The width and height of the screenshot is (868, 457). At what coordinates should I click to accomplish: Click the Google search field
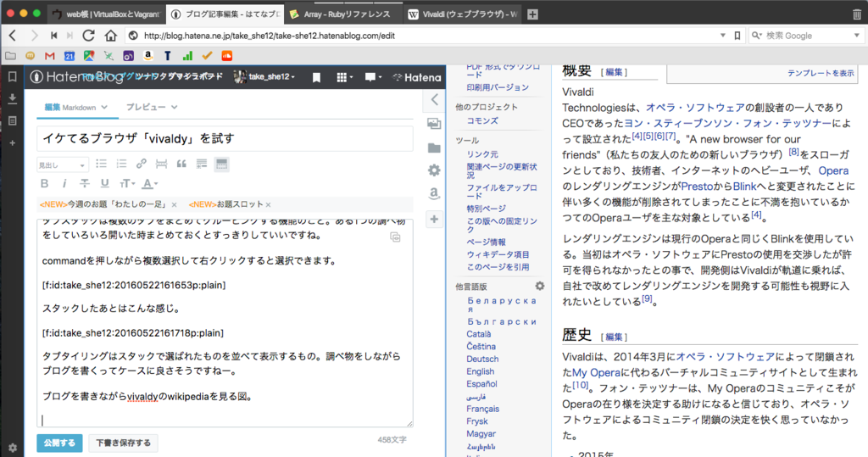(x=808, y=36)
